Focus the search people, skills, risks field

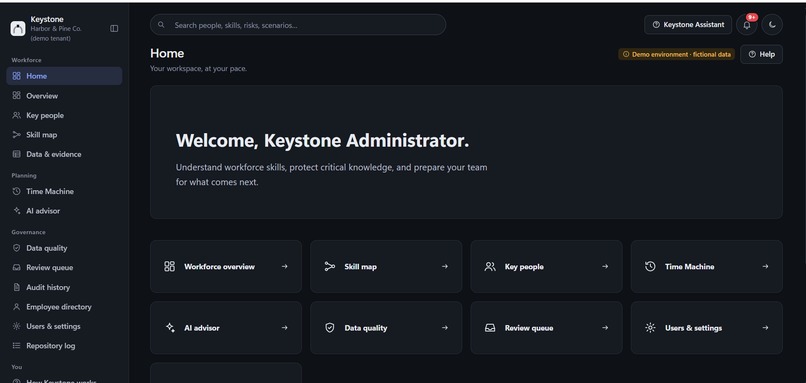click(298, 25)
